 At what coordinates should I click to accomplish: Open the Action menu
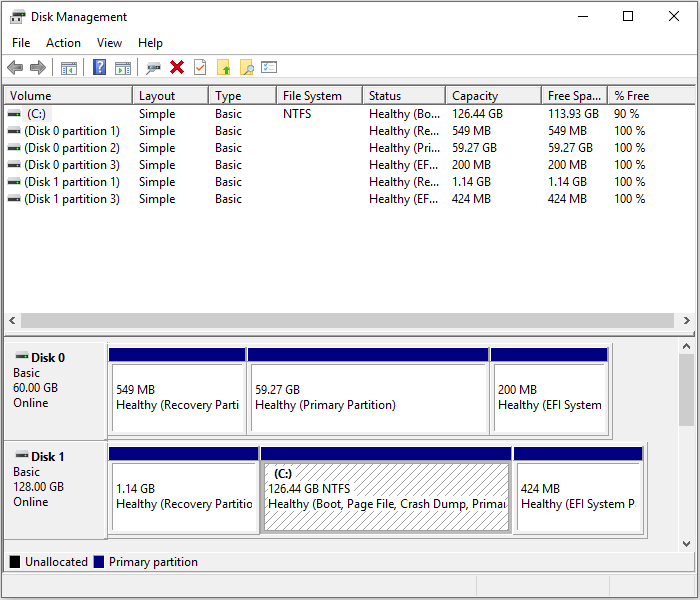point(63,43)
